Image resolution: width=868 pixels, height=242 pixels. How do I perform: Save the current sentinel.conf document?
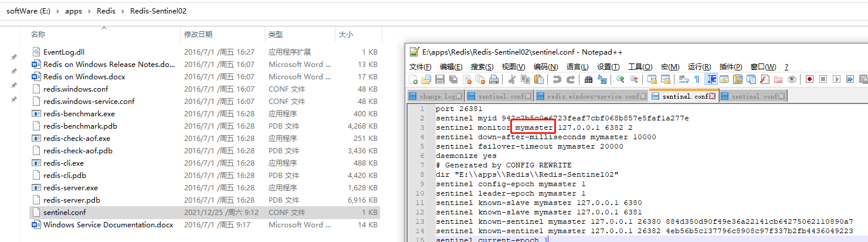click(439, 79)
